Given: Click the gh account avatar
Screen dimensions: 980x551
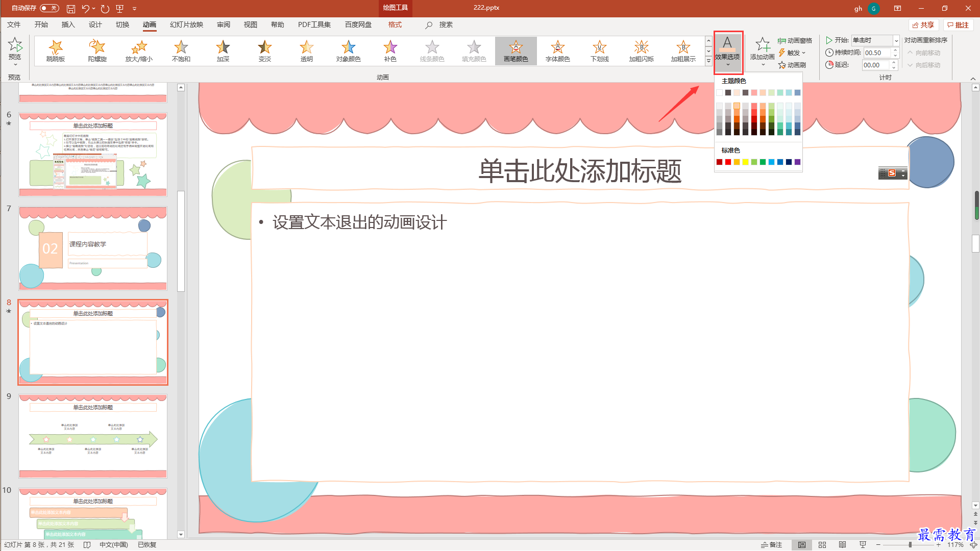Looking at the screenshot, I should click(x=874, y=9).
